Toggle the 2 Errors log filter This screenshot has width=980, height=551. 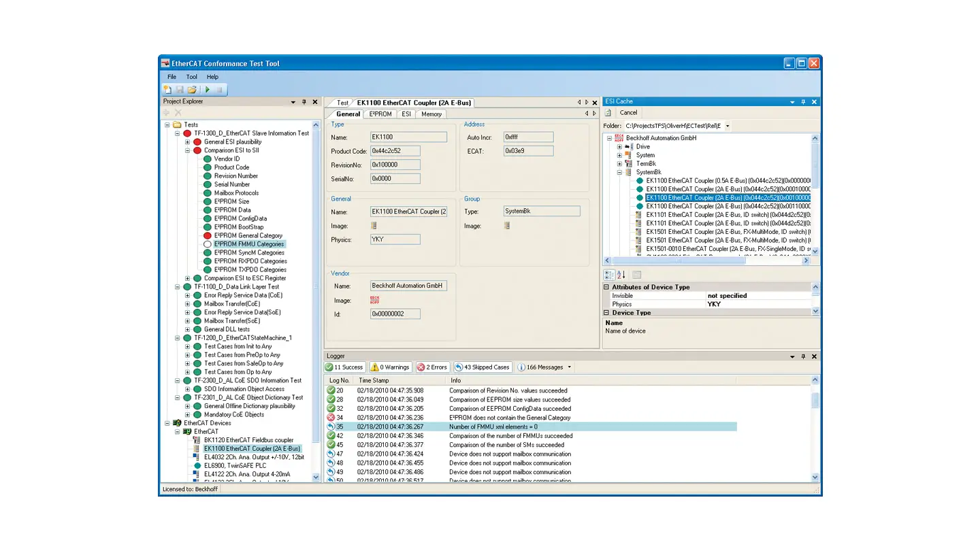[432, 367]
